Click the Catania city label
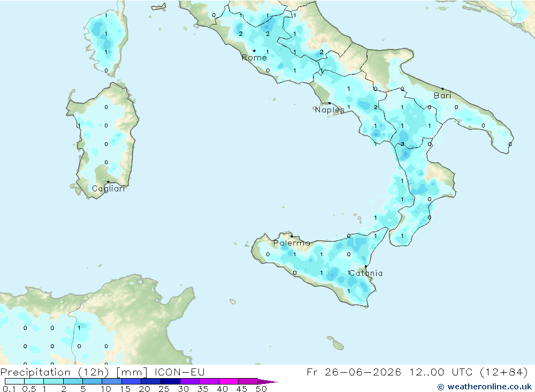Viewport: 535px width, 392px height. point(366,273)
